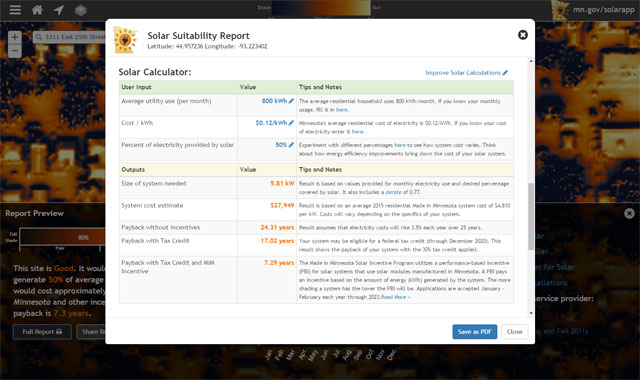Click the Read More link
This screenshot has width=640, height=380.
396,297
